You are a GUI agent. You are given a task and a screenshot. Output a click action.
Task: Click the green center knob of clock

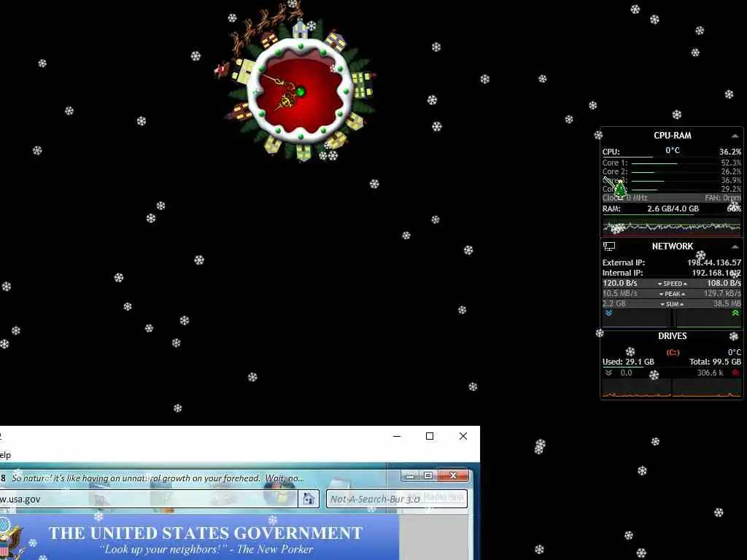pyautogui.click(x=300, y=91)
